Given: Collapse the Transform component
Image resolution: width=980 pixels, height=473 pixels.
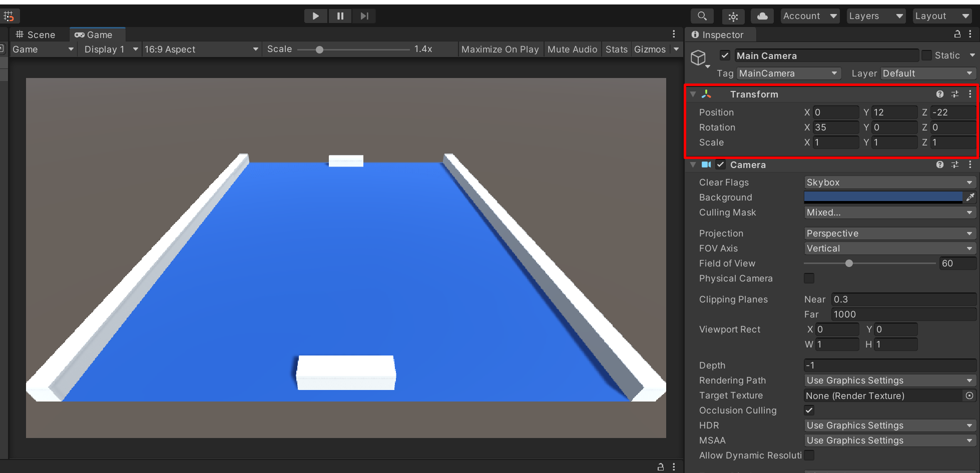Looking at the screenshot, I should (x=693, y=94).
